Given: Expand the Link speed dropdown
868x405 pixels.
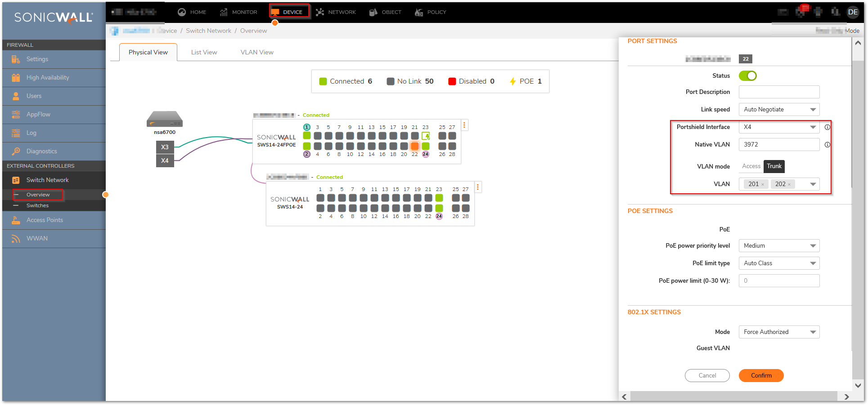Looking at the screenshot, I should click(x=779, y=110).
